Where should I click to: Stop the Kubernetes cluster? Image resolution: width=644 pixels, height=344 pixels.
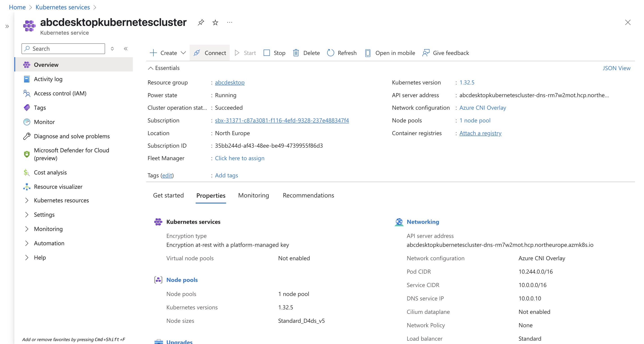coord(274,53)
